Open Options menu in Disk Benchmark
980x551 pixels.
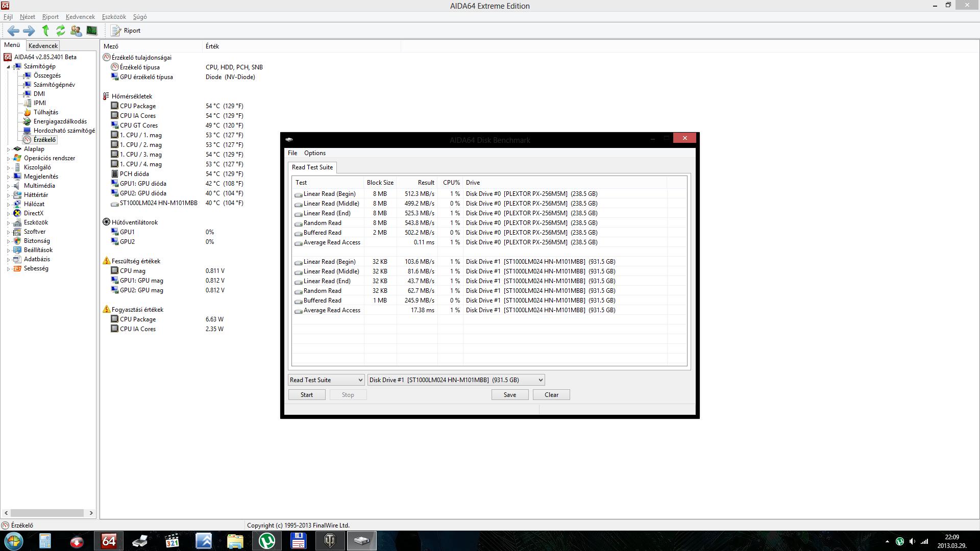(x=315, y=153)
